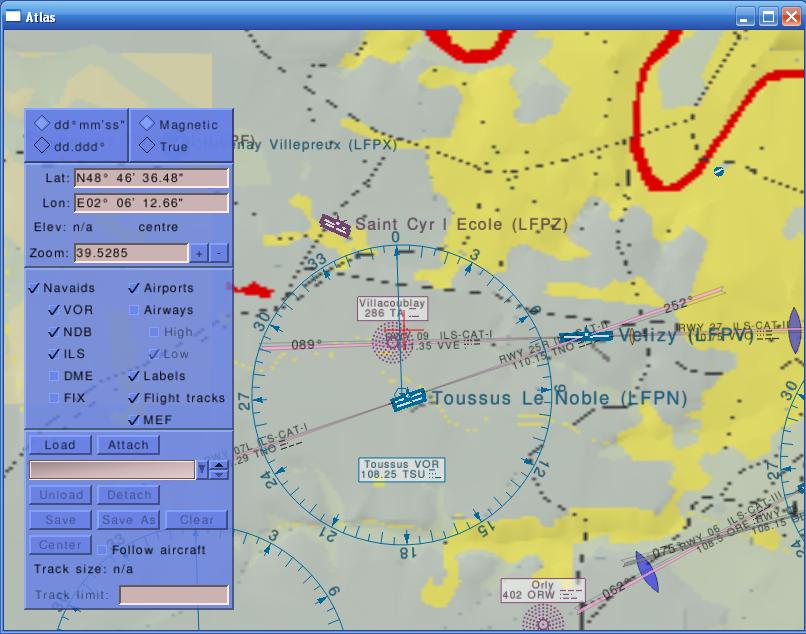Click the blue ILS marker near Orly

tap(646, 574)
